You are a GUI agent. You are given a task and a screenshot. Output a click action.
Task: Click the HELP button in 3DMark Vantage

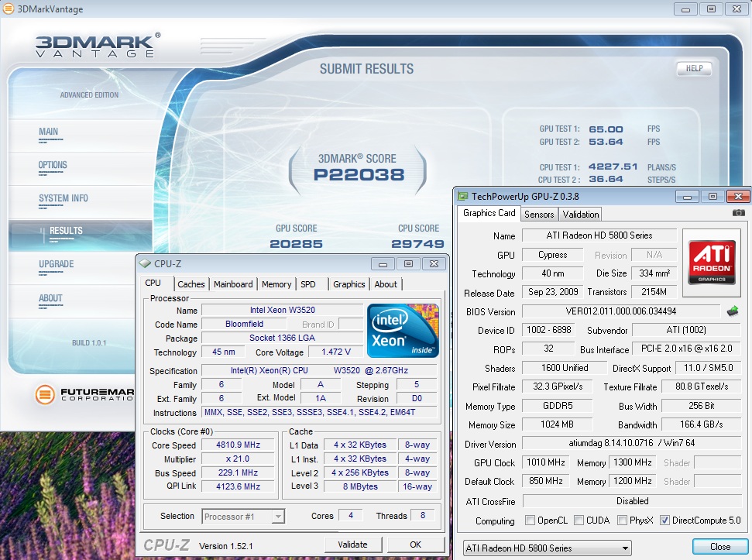[694, 69]
